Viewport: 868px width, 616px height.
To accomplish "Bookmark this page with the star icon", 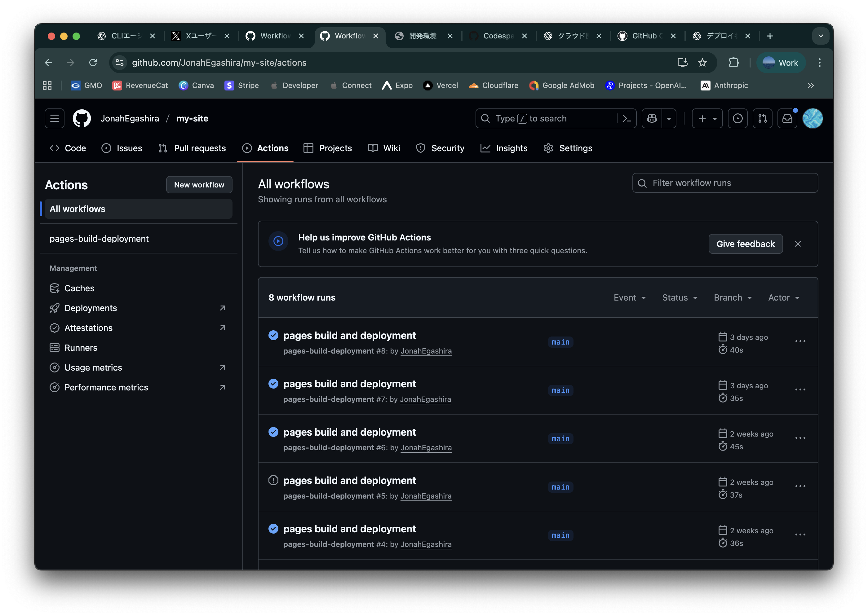I will [x=702, y=63].
